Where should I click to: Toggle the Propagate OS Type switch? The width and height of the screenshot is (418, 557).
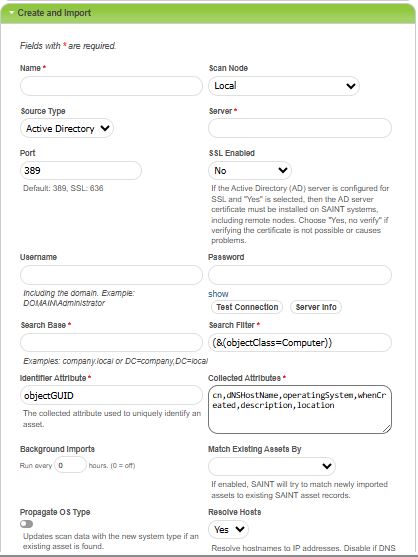pos(26,524)
